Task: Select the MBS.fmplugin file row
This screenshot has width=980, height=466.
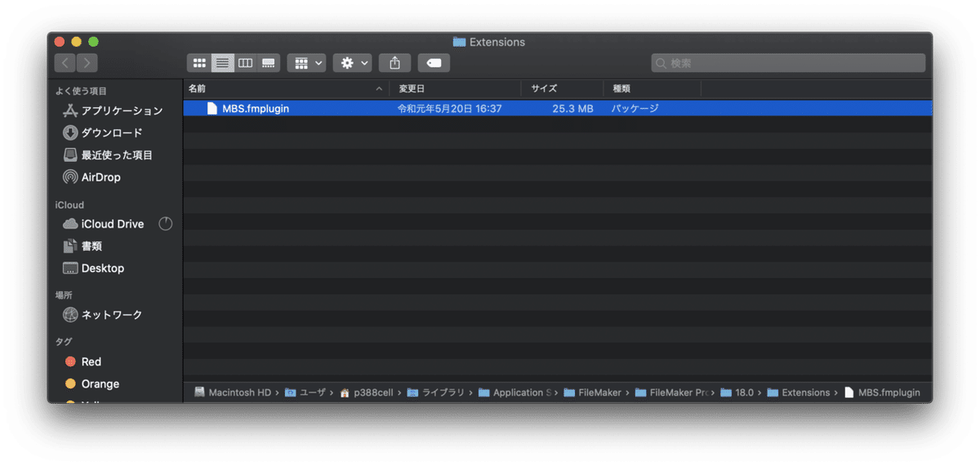Action: click(558, 108)
